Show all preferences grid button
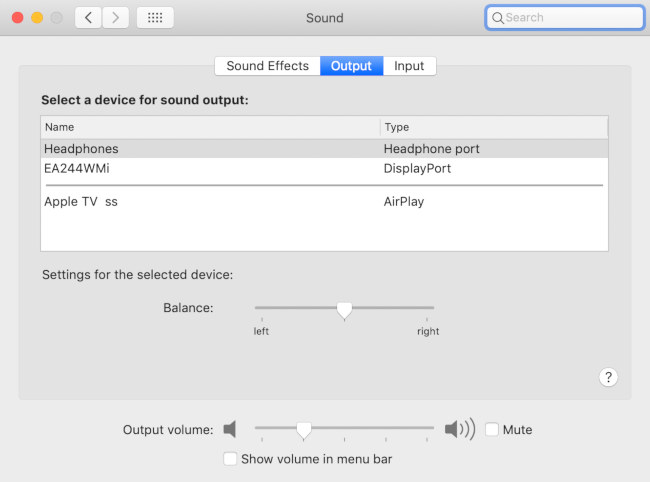The image size is (650, 482). pos(155,18)
